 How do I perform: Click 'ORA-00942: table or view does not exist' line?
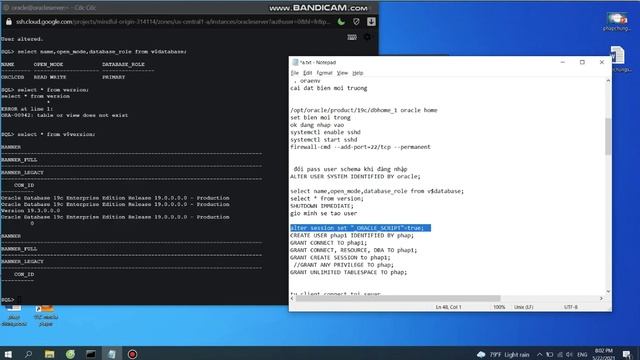(x=64, y=116)
